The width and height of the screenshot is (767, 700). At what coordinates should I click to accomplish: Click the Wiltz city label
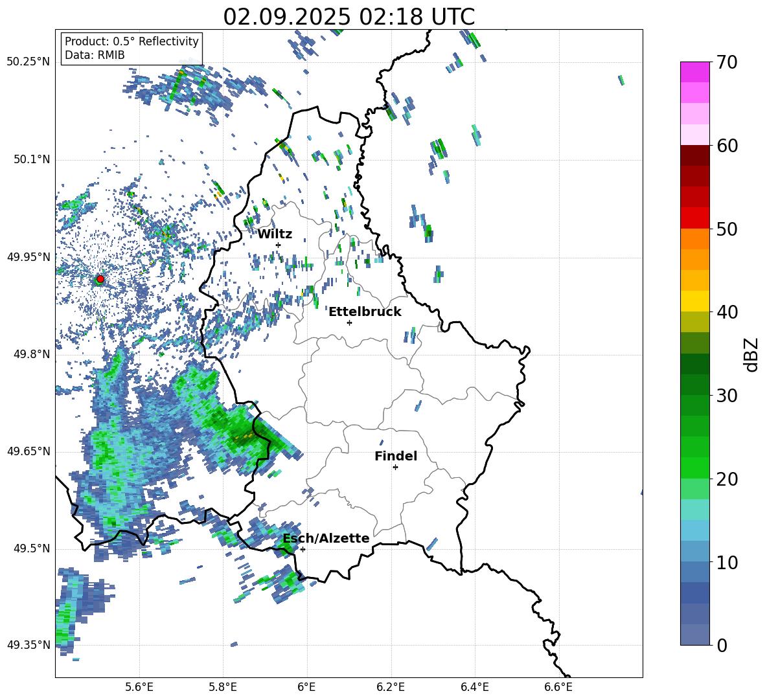(x=275, y=234)
